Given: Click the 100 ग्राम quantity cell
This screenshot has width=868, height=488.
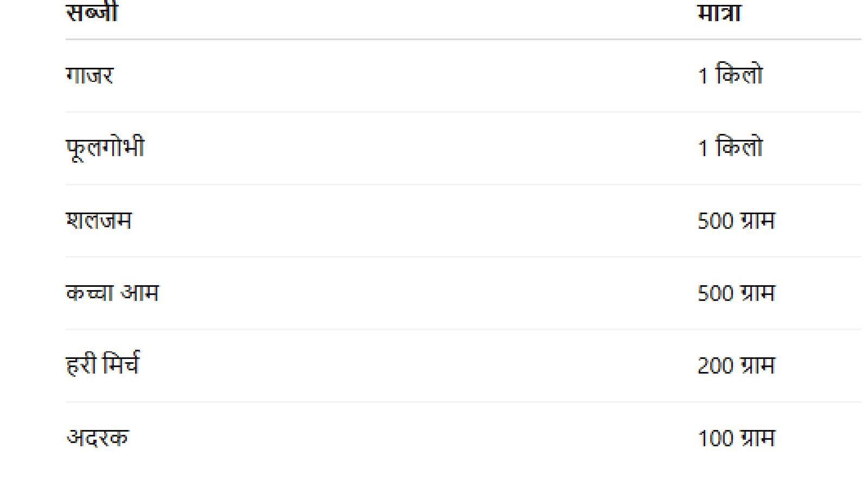Looking at the screenshot, I should pyautogui.click(x=736, y=438).
